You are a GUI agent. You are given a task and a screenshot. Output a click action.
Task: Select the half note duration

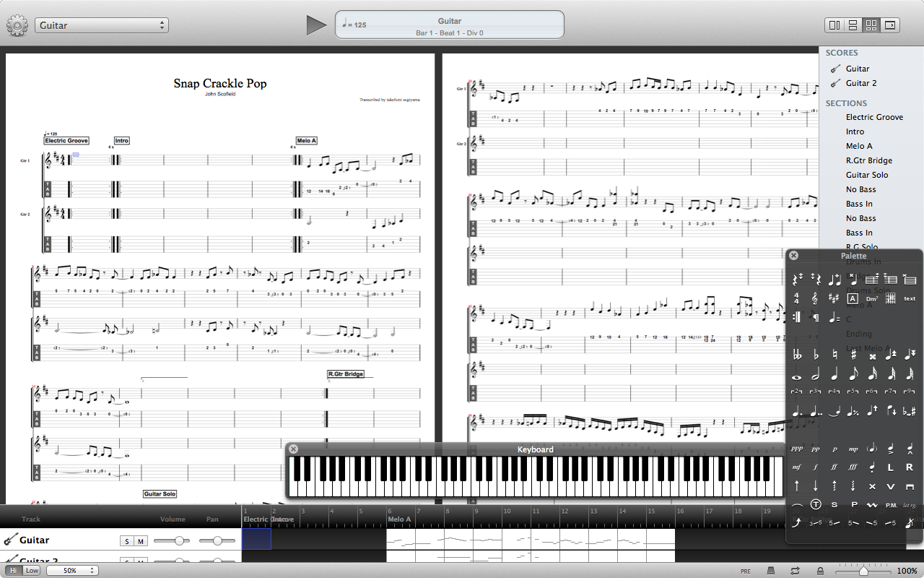coord(816,374)
